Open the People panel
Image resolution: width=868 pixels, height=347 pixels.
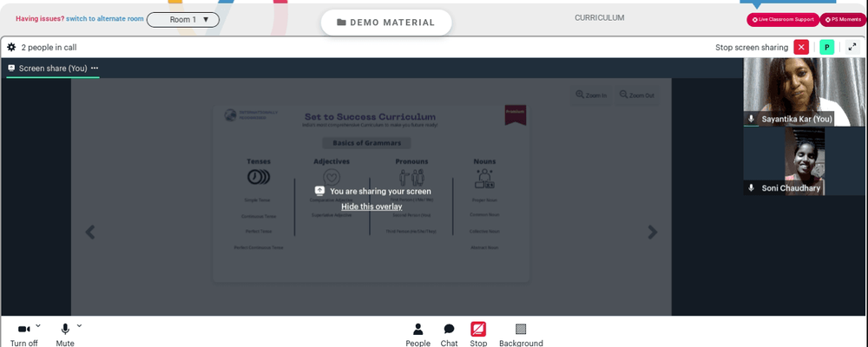point(418,335)
